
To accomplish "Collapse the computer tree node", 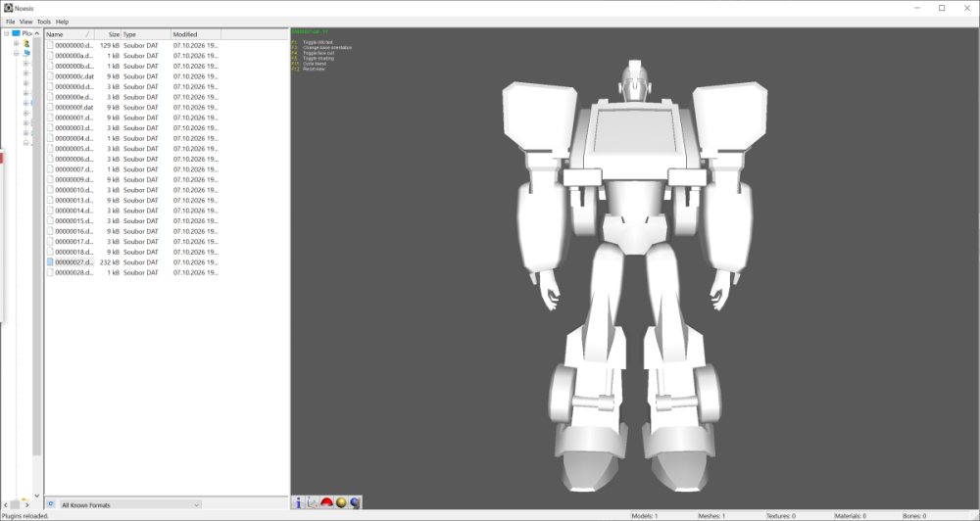I will (x=17, y=54).
